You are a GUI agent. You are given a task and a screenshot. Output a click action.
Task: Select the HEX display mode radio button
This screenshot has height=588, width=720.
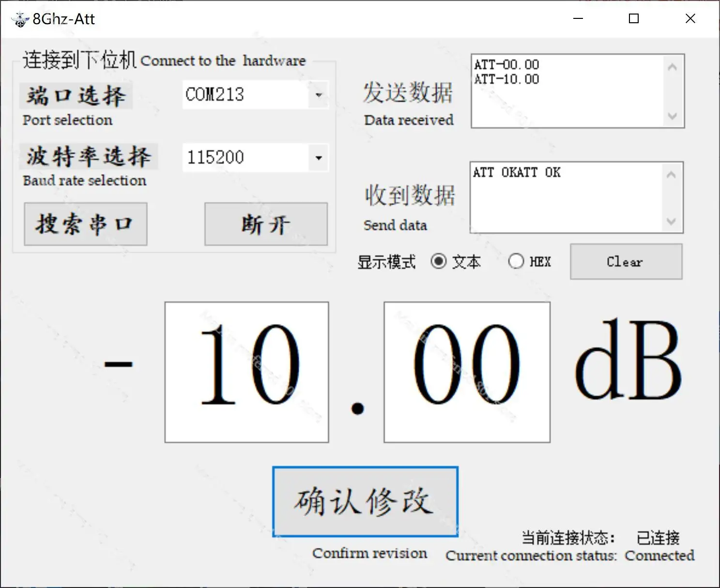(516, 261)
